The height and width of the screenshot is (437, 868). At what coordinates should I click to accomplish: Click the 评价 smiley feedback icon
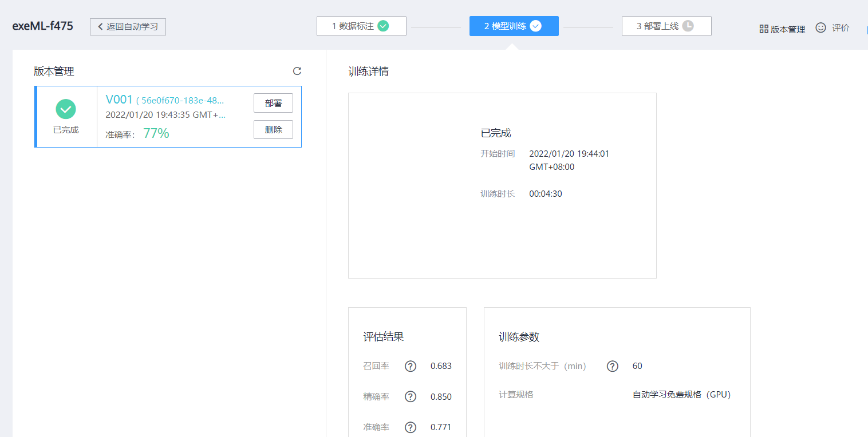820,27
